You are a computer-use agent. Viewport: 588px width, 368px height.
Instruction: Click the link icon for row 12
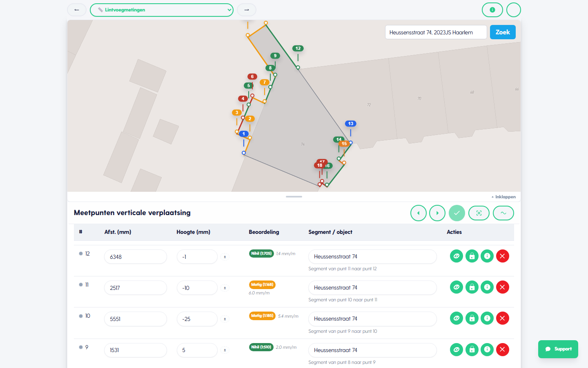[457, 256]
